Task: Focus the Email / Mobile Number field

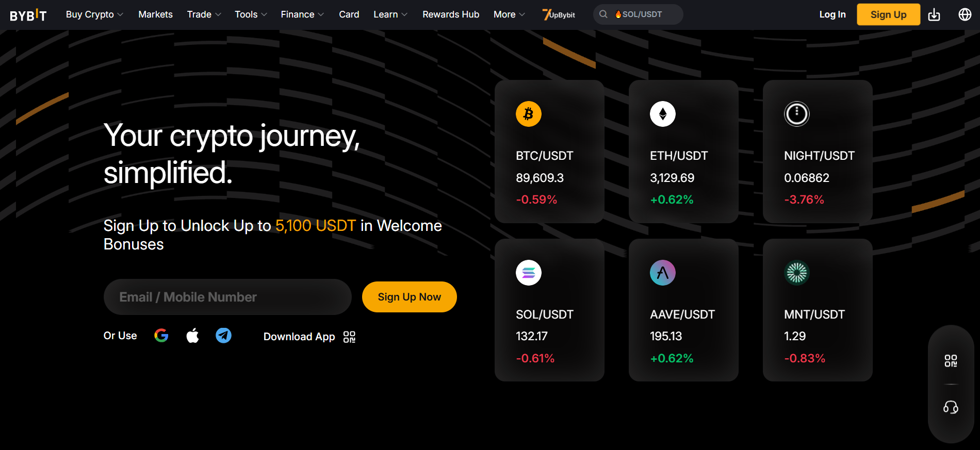Action: [x=227, y=297]
